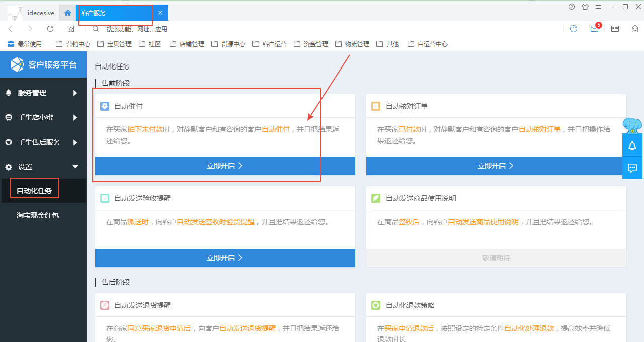Click the refresh page icon
Viewport: 644px width, 342px height.
coord(50,29)
